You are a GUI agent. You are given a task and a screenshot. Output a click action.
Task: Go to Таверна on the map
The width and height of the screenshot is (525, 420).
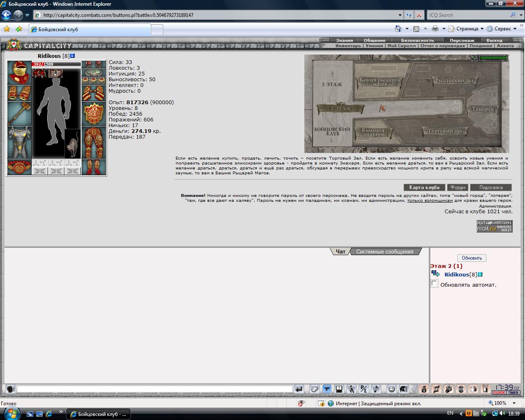click(482, 109)
